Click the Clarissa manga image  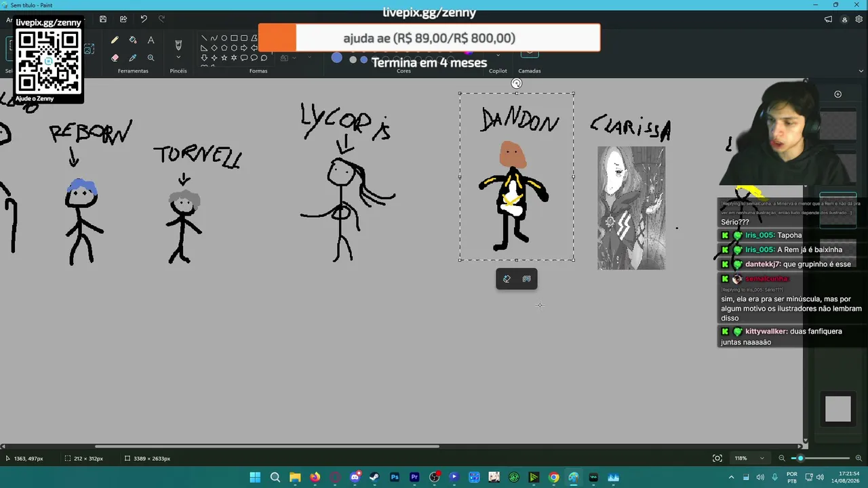click(x=631, y=208)
